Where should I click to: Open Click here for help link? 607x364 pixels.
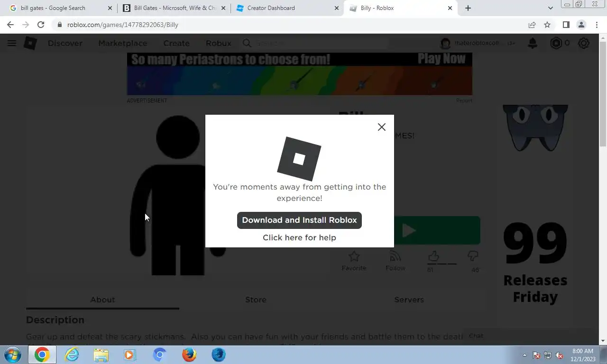[x=299, y=237]
